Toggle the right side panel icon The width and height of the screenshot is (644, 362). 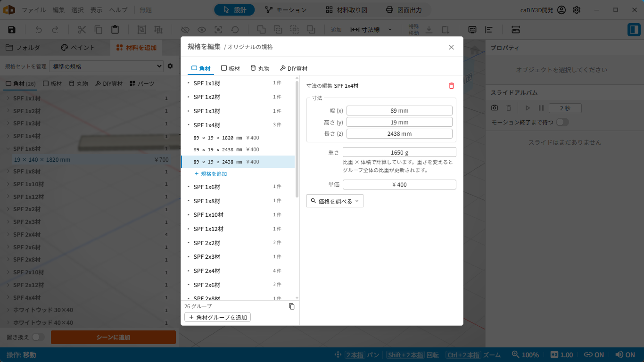click(x=634, y=30)
